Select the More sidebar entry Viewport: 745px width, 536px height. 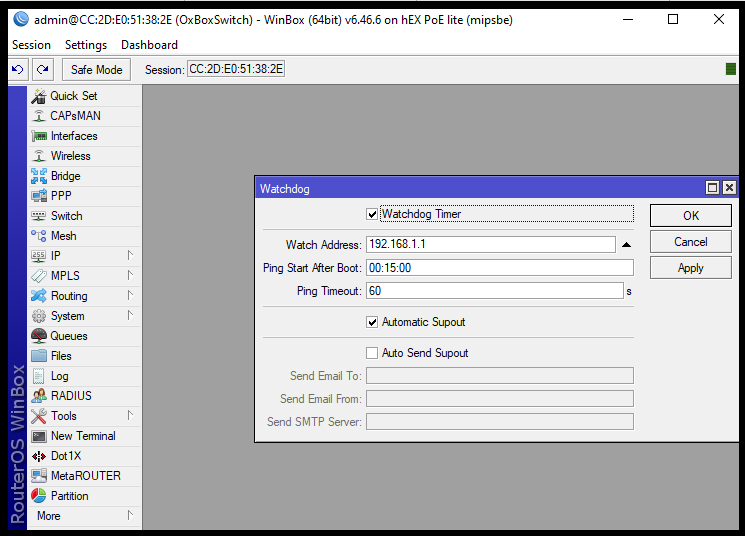85,516
